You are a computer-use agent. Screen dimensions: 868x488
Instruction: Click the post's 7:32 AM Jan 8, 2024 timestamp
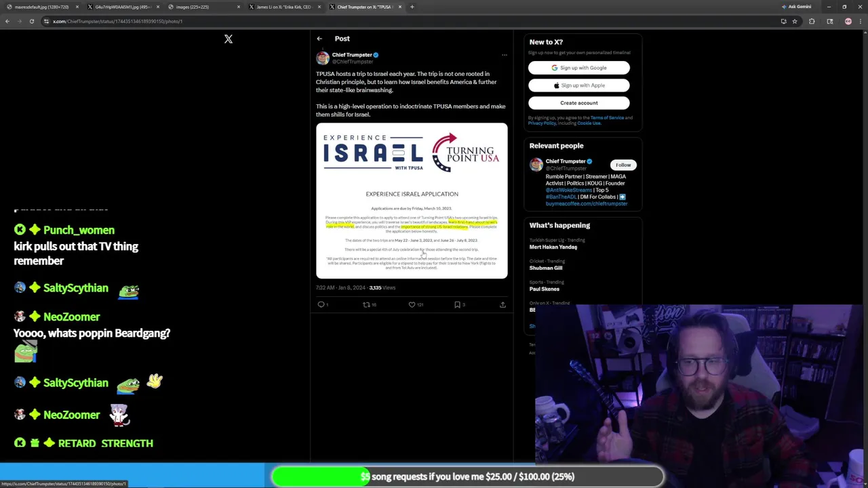340,288
